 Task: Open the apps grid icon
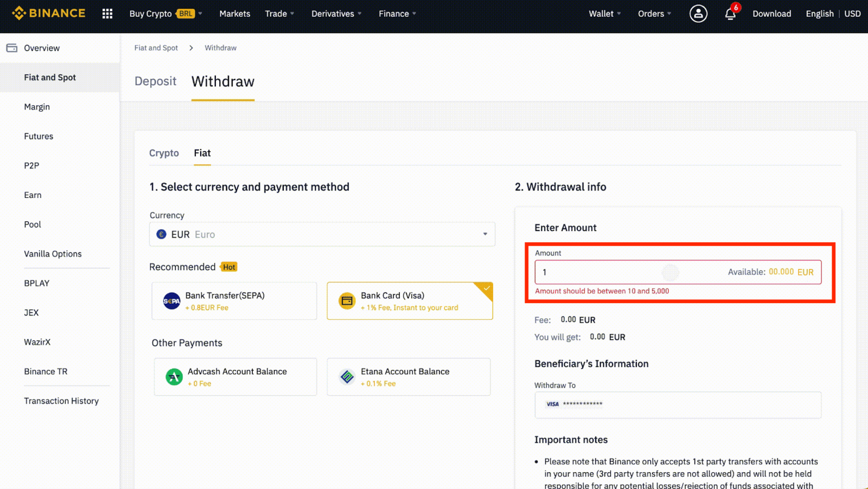coord(107,13)
